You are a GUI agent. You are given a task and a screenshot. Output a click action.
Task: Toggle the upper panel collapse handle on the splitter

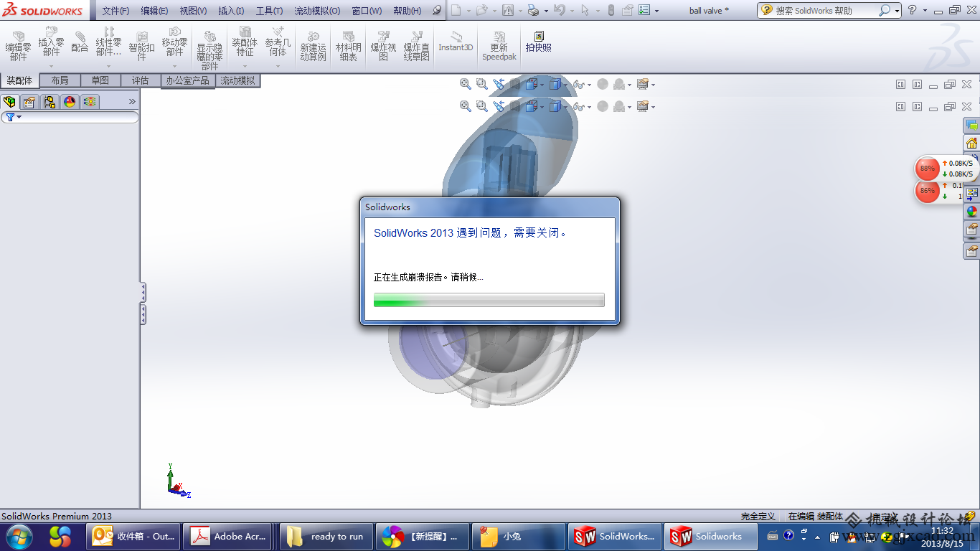click(143, 292)
